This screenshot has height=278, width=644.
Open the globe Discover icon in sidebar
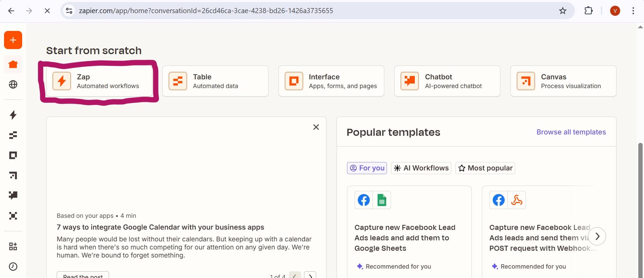coord(13,84)
